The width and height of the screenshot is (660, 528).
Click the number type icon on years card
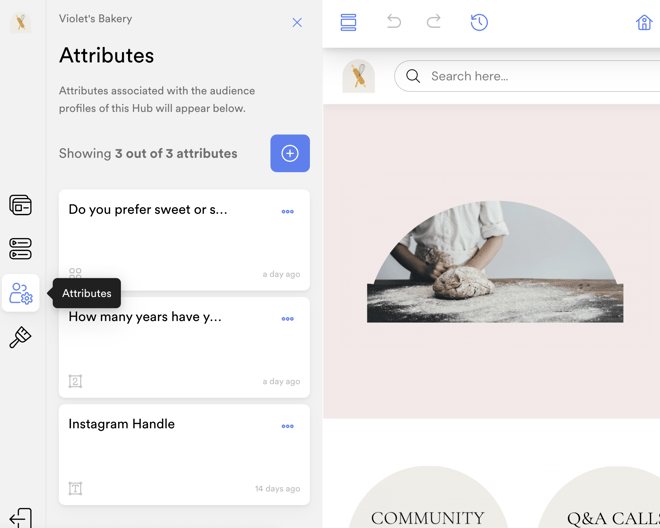tap(75, 381)
